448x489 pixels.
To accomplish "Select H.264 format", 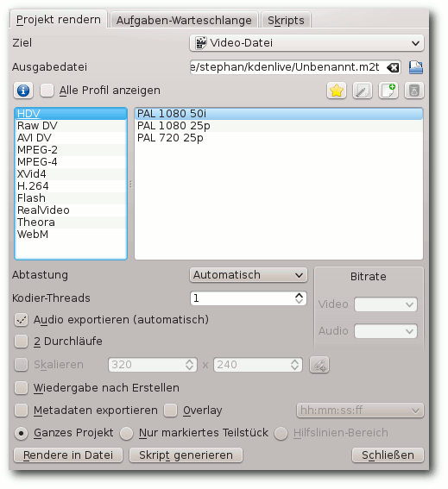I will click(71, 186).
